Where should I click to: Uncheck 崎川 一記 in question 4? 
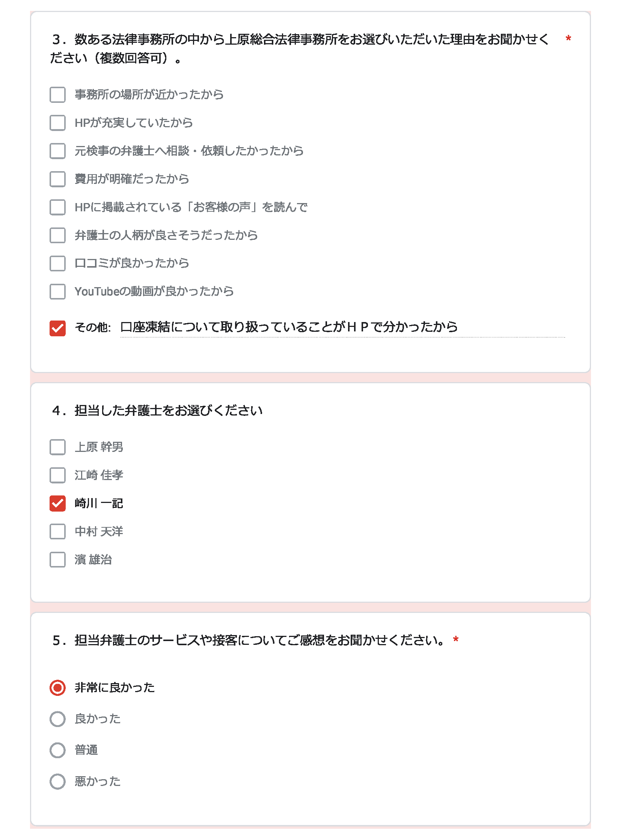click(57, 504)
